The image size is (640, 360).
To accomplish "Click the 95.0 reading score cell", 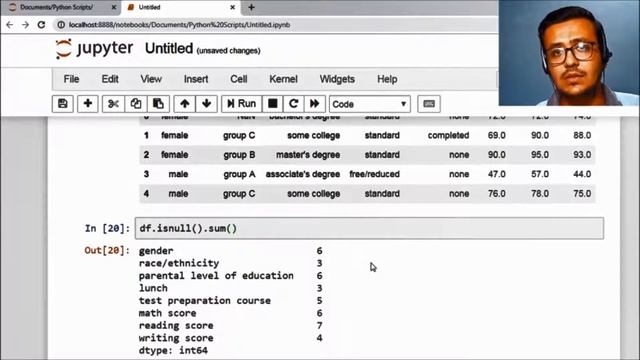I will click(x=540, y=155).
